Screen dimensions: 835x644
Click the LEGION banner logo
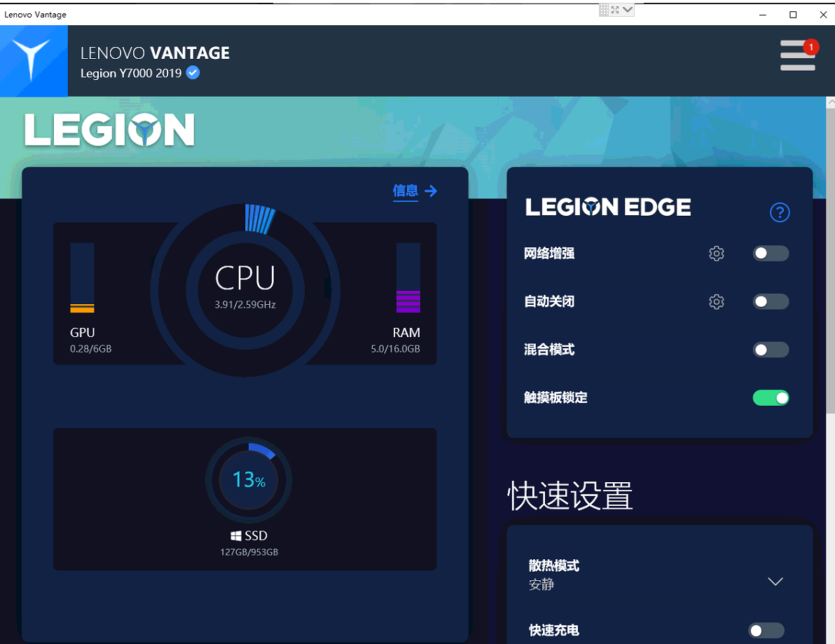(110, 130)
